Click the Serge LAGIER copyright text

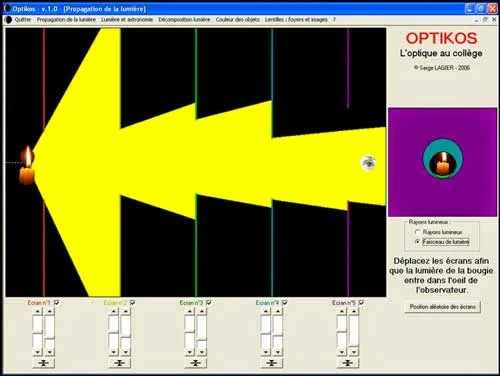442,68
